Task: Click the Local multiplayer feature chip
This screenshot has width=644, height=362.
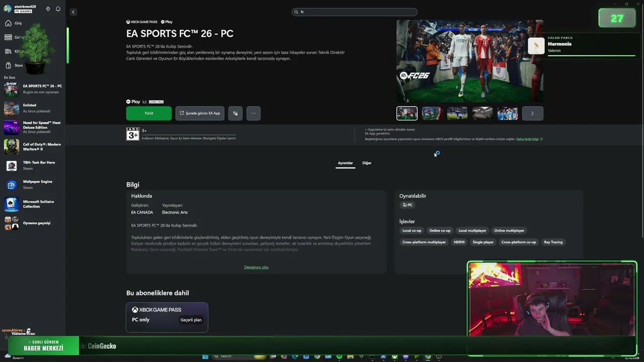Action: coord(472,231)
